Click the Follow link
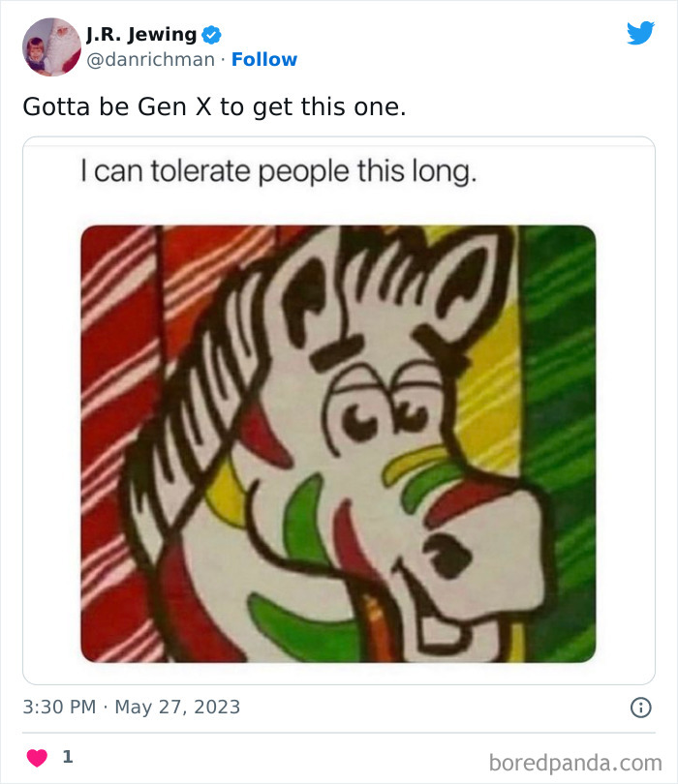The height and width of the screenshot is (784, 678). (264, 59)
